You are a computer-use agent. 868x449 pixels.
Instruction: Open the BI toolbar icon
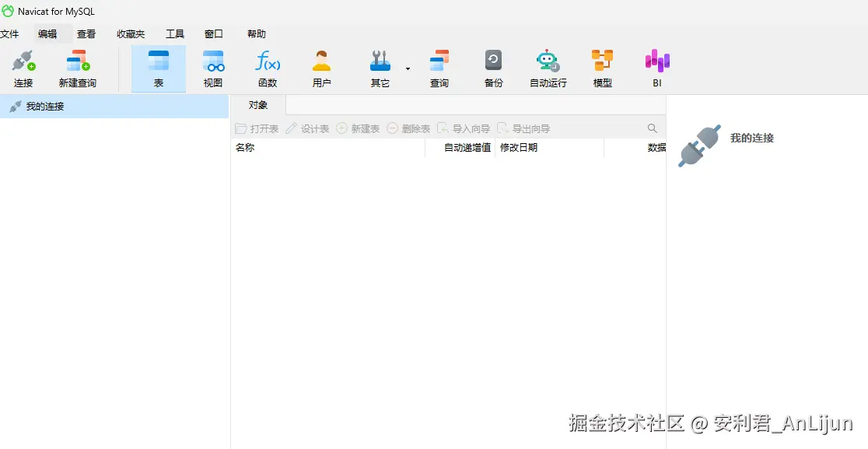click(657, 69)
